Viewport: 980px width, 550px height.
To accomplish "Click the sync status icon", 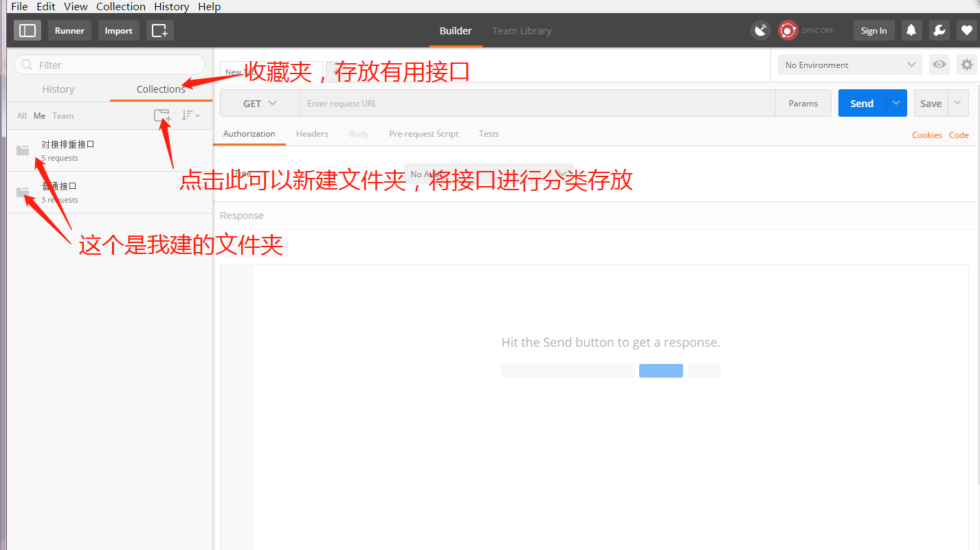I will 788,30.
